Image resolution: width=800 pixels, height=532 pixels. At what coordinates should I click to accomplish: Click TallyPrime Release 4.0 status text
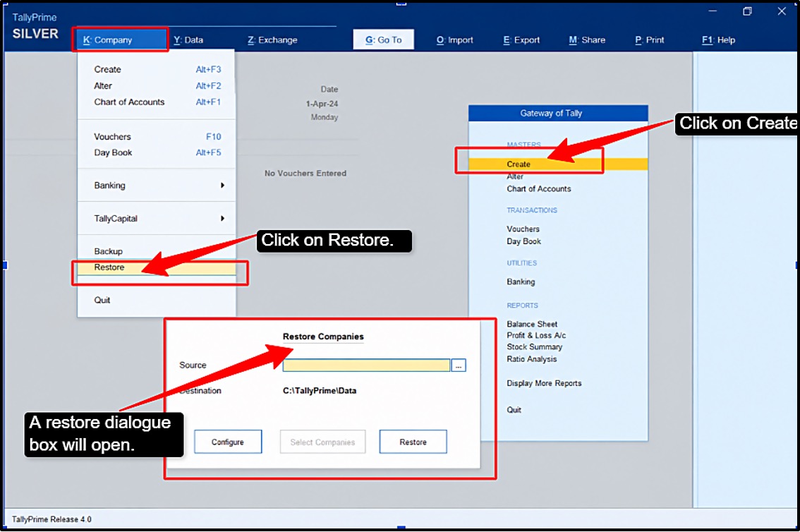point(51,519)
